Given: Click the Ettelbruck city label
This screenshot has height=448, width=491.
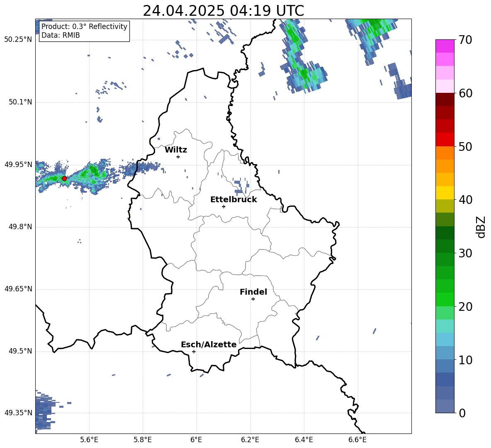Looking at the screenshot, I should coord(233,200).
